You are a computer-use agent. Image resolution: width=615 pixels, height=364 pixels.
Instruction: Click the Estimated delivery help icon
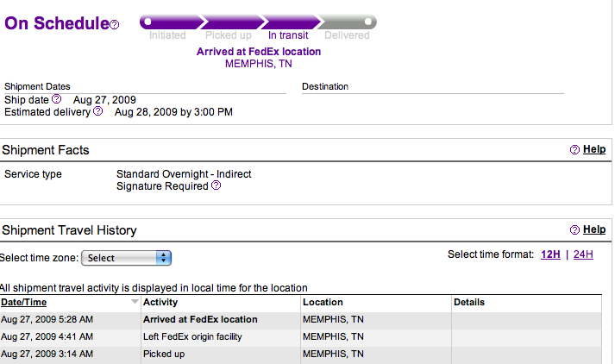(x=98, y=111)
